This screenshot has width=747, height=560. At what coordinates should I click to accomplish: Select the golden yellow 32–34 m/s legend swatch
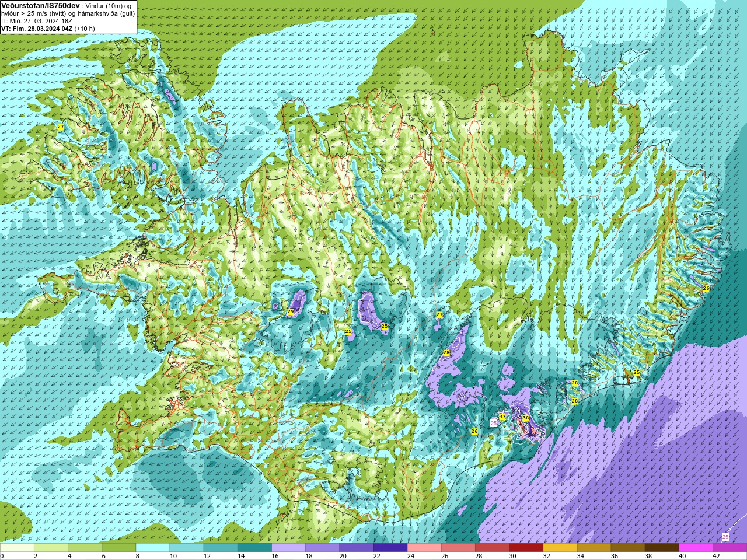tap(560, 548)
